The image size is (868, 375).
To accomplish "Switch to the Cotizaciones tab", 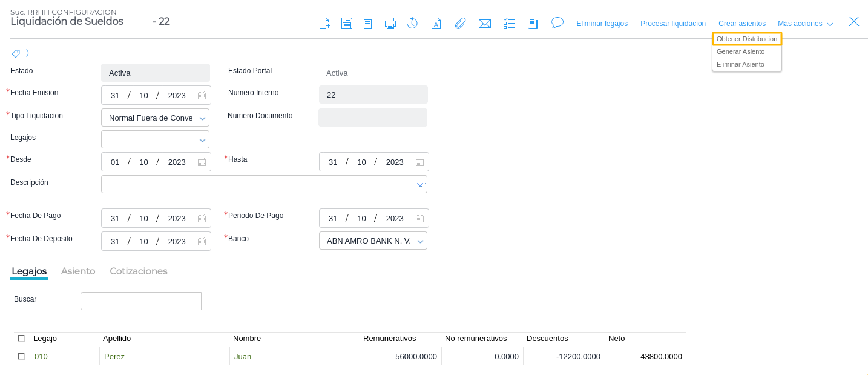I will pyautogui.click(x=138, y=271).
